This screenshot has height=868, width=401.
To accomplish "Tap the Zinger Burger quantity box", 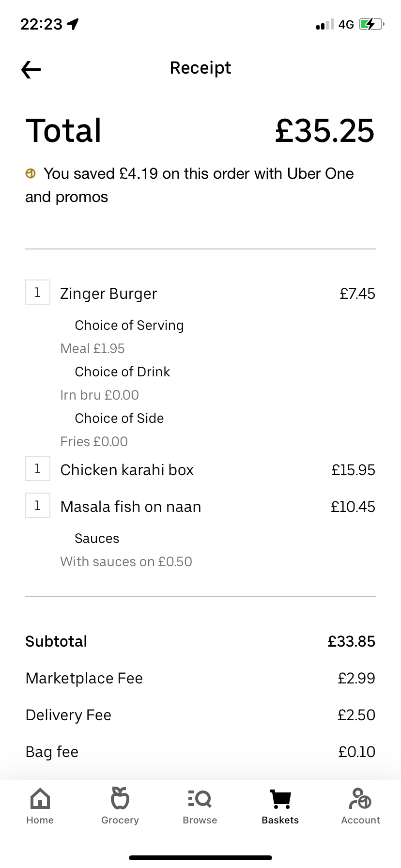I will (38, 293).
